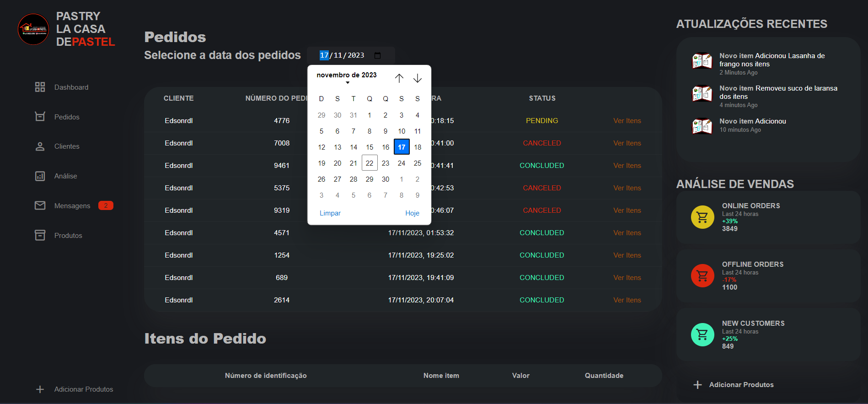Click the STATUS column header
Viewport: 868px width, 404px height.
click(x=542, y=98)
